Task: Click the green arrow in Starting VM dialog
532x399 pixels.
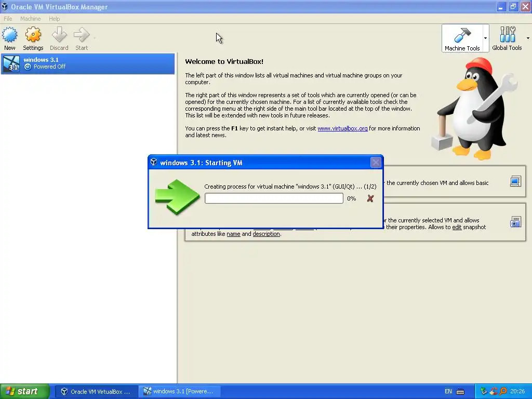Action: [x=177, y=197]
